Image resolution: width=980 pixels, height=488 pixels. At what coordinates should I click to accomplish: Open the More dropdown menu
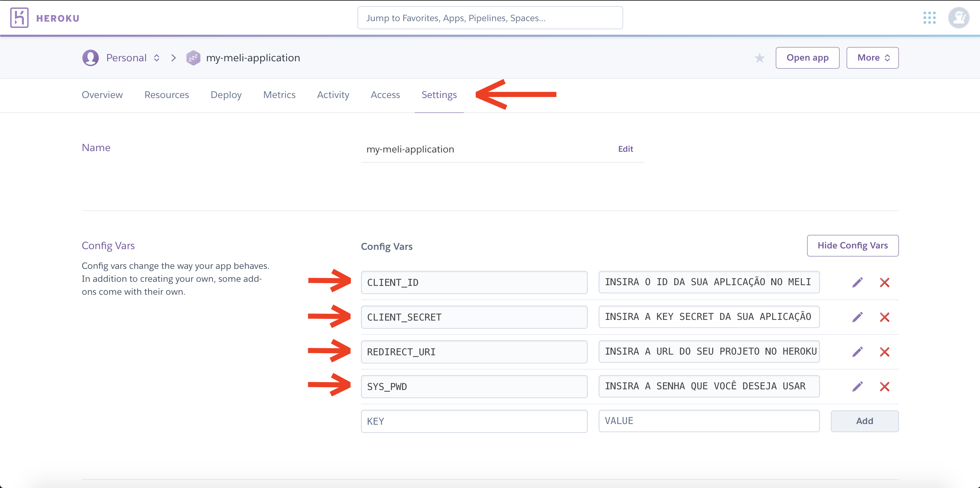point(872,58)
